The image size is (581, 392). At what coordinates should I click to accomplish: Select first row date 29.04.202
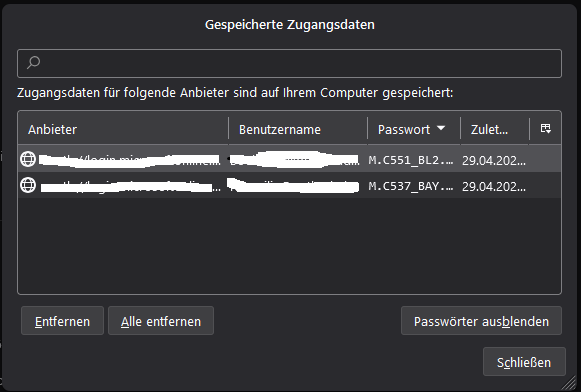pos(494,160)
